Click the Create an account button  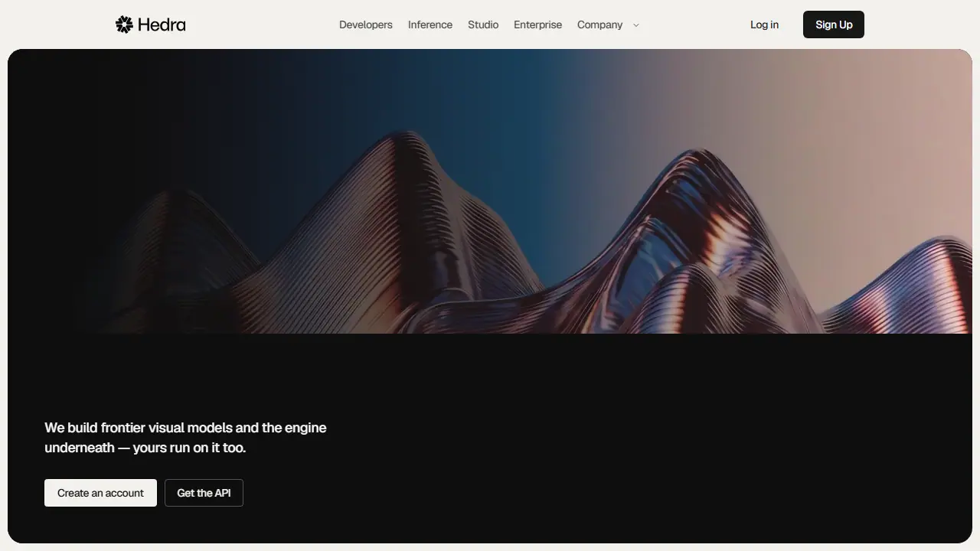click(x=100, y=493)
